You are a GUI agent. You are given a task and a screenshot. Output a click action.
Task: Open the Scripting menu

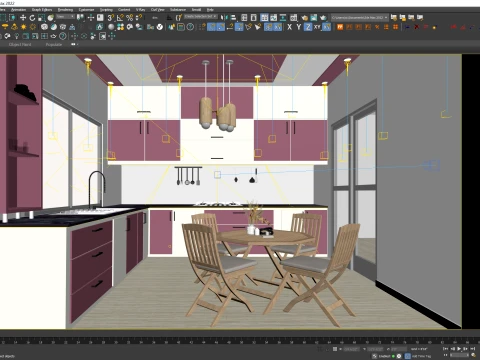pyautogui.click(x=106, y=10)
